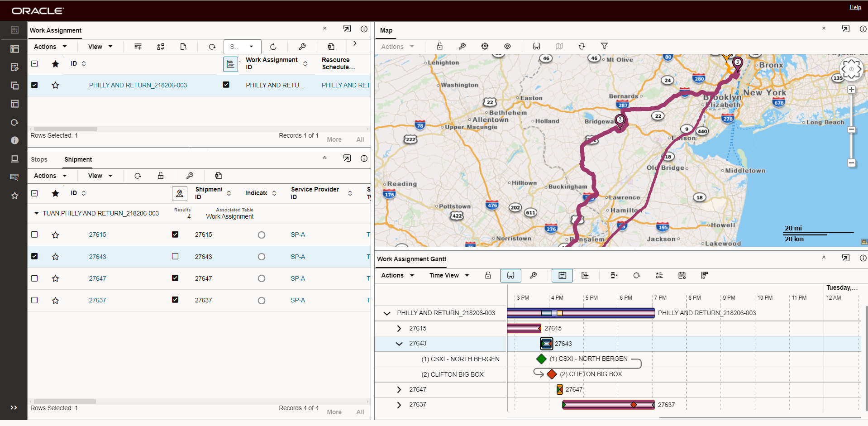Toggle map-display checkbox for shipment 27643

pos(175,256)
